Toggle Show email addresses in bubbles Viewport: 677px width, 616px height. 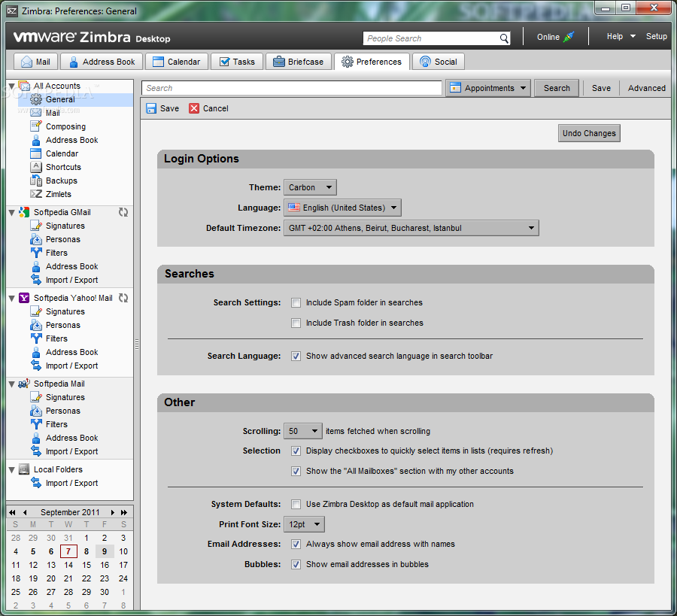click(x=296, y=564)
